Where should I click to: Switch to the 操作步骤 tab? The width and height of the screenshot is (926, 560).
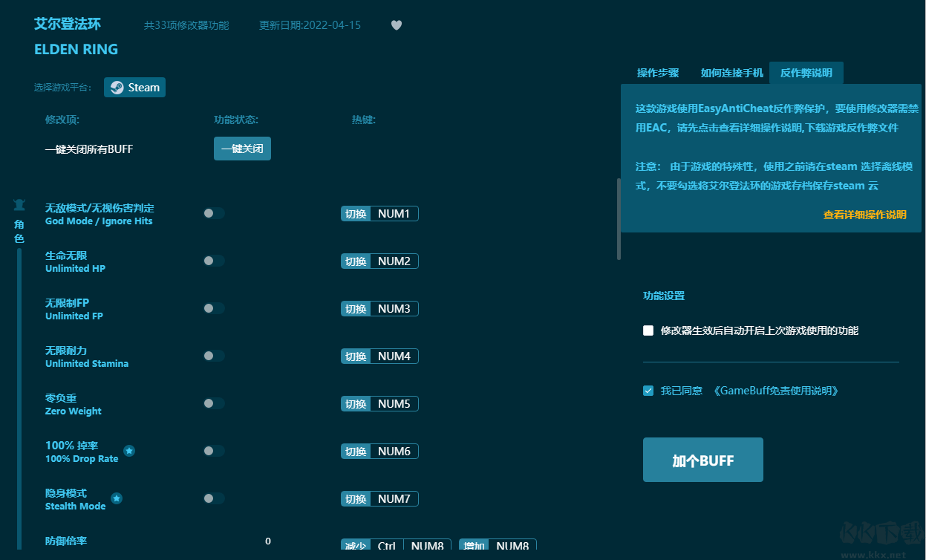[658, 73]
